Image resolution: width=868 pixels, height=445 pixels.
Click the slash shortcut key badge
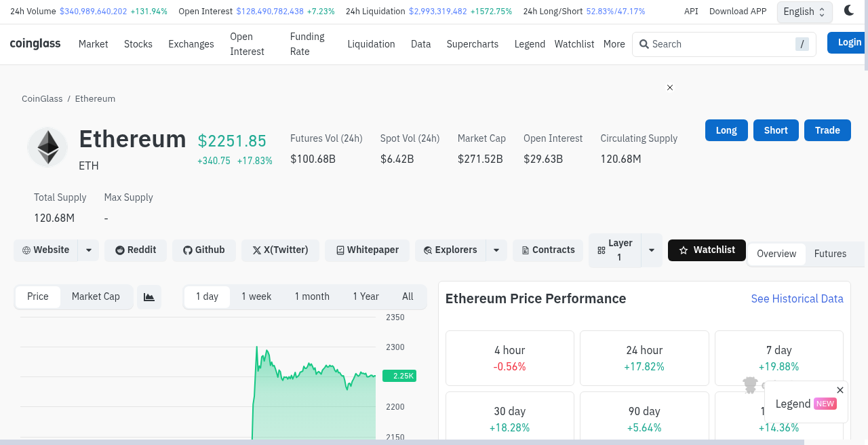(x=802, y=44)
